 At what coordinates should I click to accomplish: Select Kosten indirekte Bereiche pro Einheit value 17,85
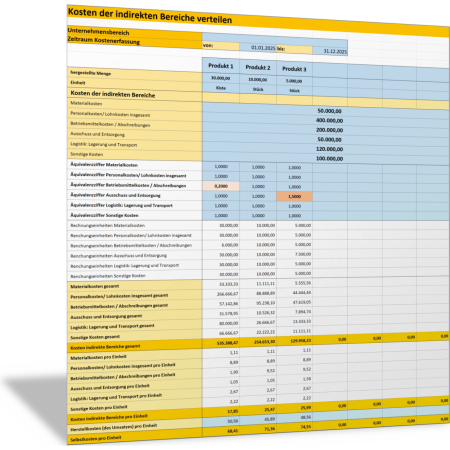click(221, 411)
